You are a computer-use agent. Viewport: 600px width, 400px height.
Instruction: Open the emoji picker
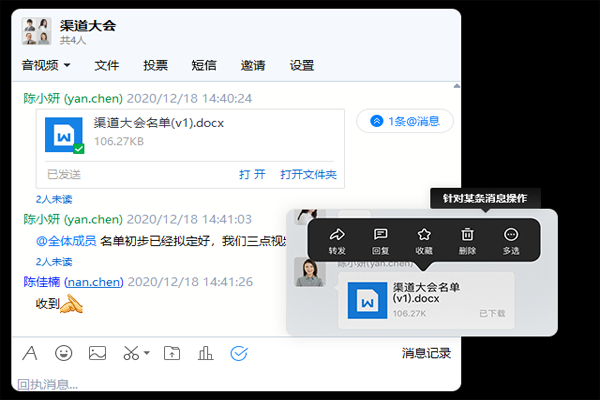click(63, 353)
